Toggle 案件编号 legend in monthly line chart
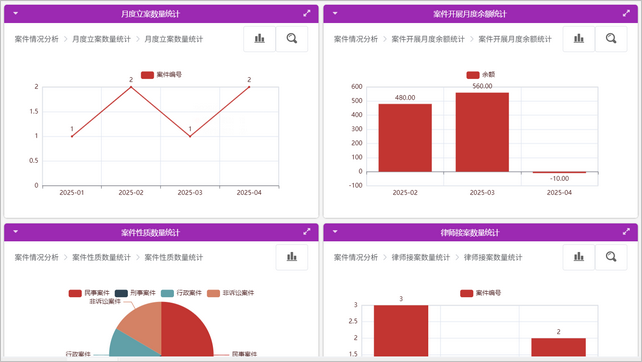 [161, 75]
